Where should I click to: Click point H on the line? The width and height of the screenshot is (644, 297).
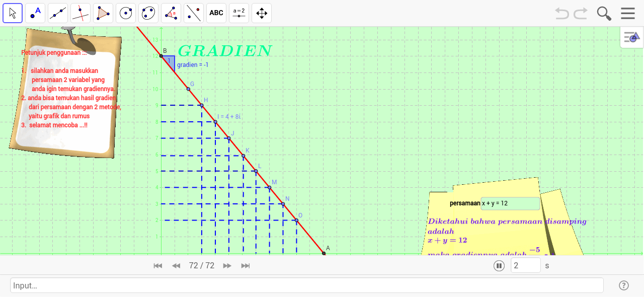coord(202,105)
